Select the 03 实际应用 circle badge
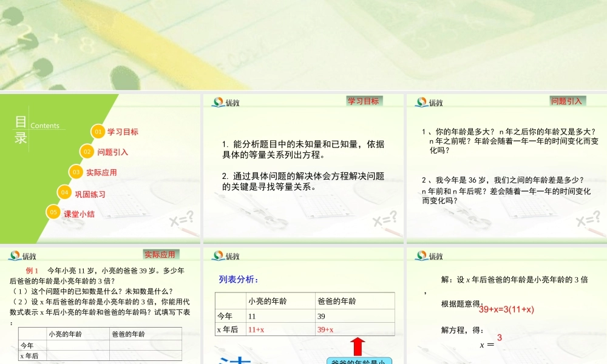Image resolution: width=607 pixels, height=364 pixels. coord(75,172)
